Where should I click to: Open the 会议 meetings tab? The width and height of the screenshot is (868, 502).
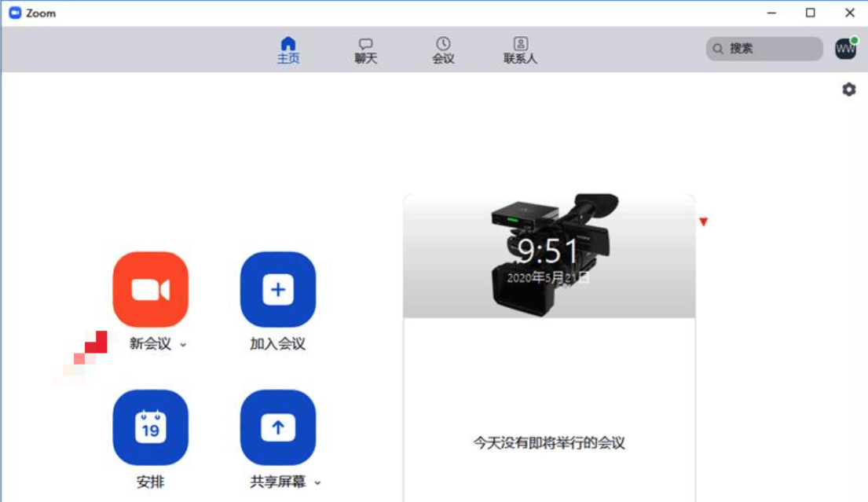442,49
